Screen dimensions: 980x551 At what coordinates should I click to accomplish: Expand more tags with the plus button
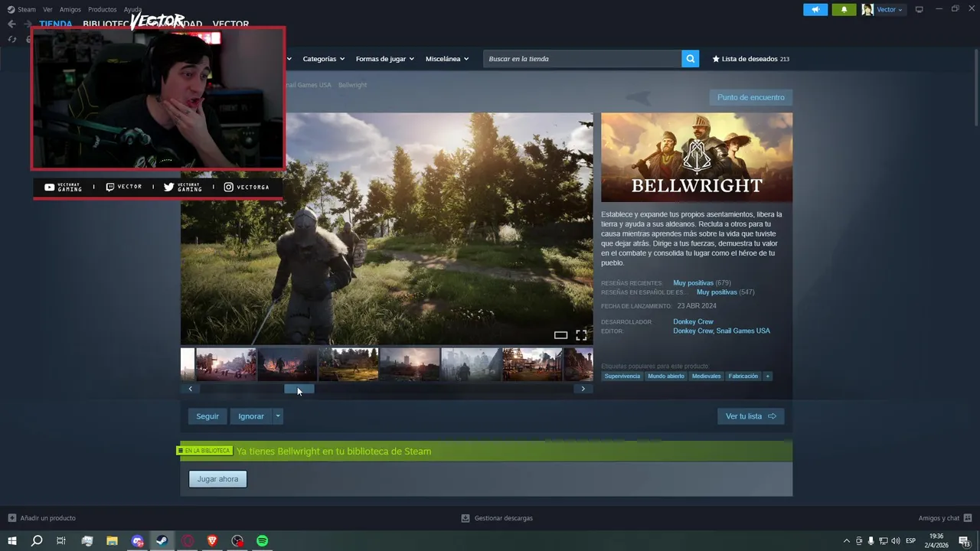(x=767, y=376)
